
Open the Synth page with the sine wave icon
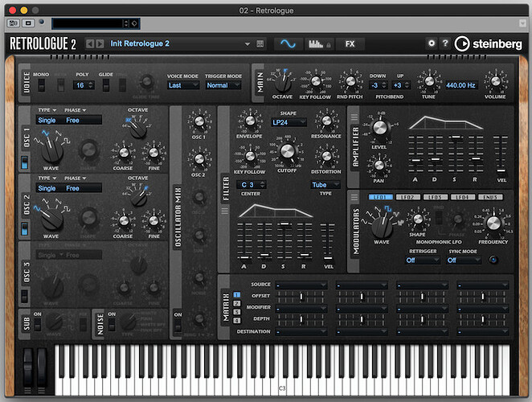point(288,43)
